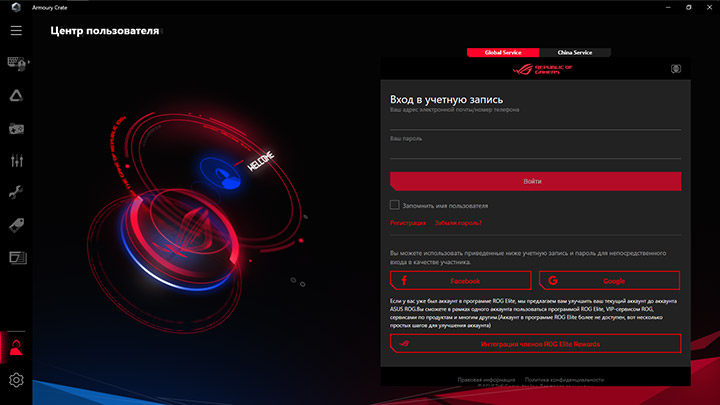Click the Центр пользователя page title
The width and height of the screenshot is (720, 405).
[105, 31]
